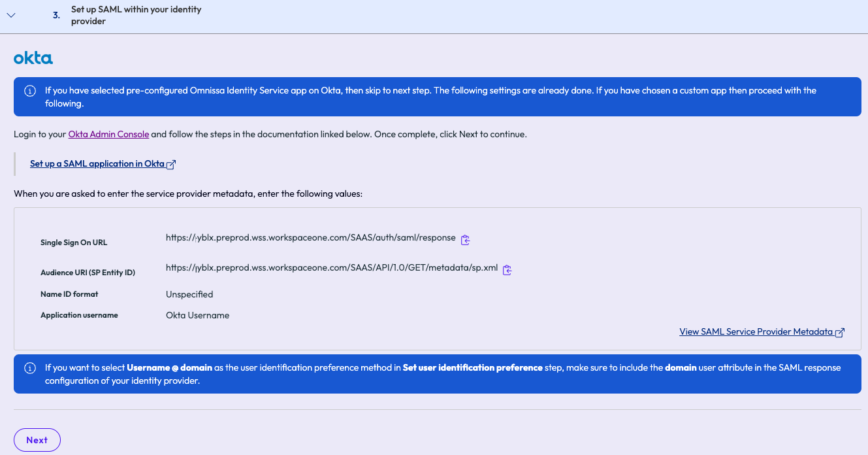Click info icon in Username @ domain banner

pyautogui.click(x=30, y=368)
